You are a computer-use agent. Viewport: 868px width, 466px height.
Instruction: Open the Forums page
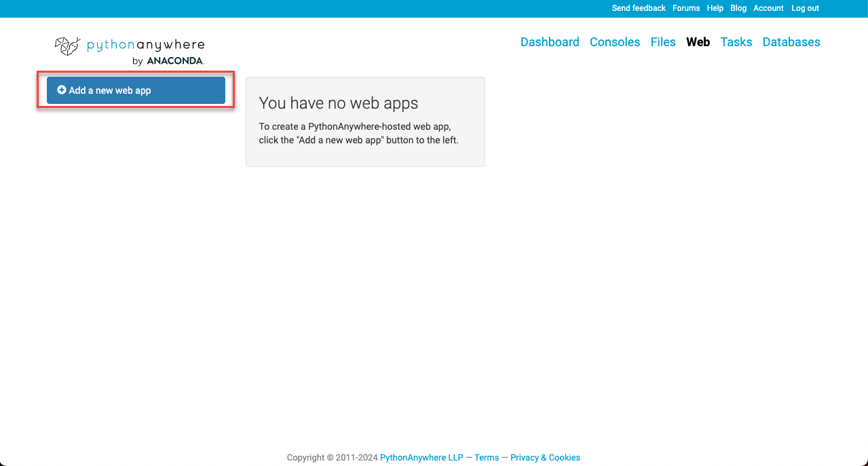tap(685, 8)
